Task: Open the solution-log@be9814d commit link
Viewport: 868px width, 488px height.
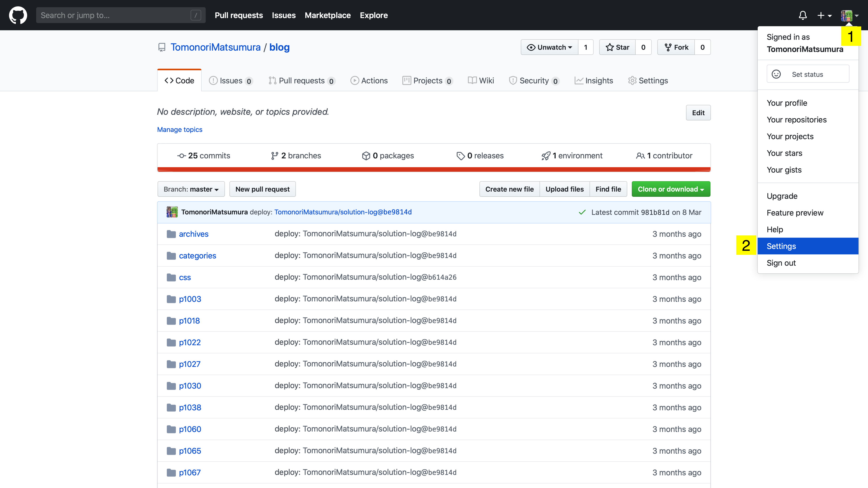Action: tap(343, 212)
